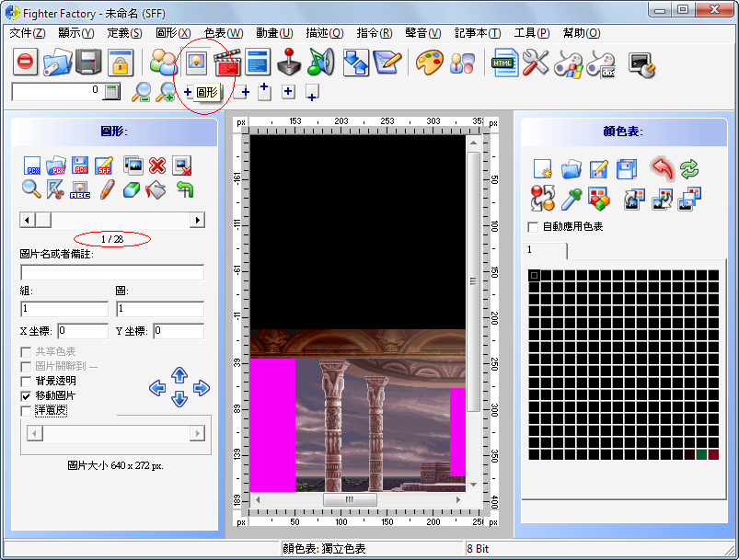Open the 文件(Z) menu

click(x=28, y=33)
